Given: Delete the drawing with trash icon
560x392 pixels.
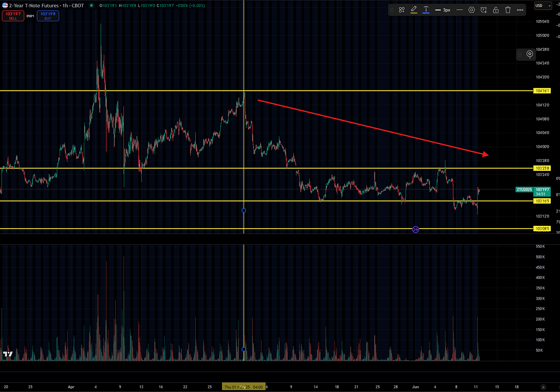Looking at the screenshot, I should [508, 10].
